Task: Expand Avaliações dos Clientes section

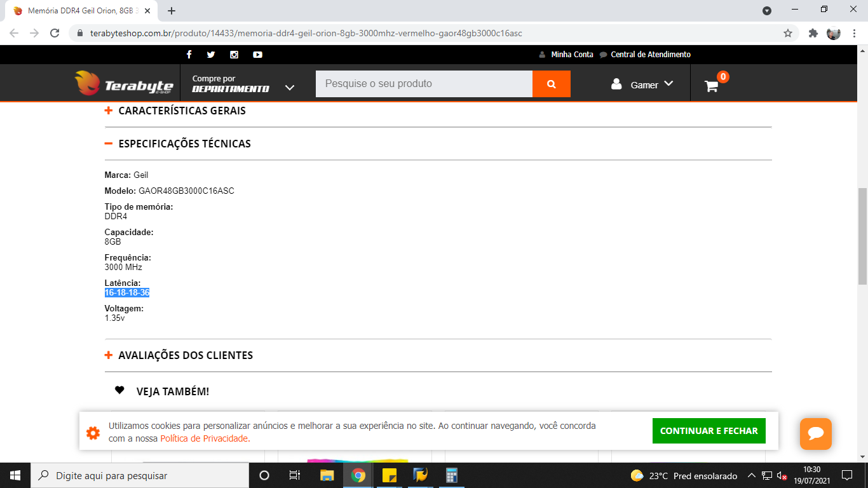Action: point(179,355)
